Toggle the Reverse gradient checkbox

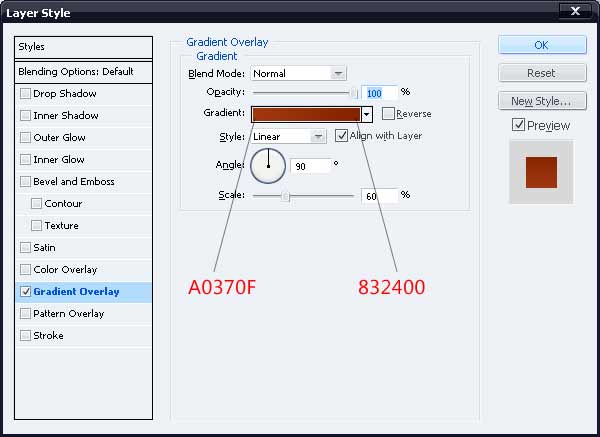388,114
